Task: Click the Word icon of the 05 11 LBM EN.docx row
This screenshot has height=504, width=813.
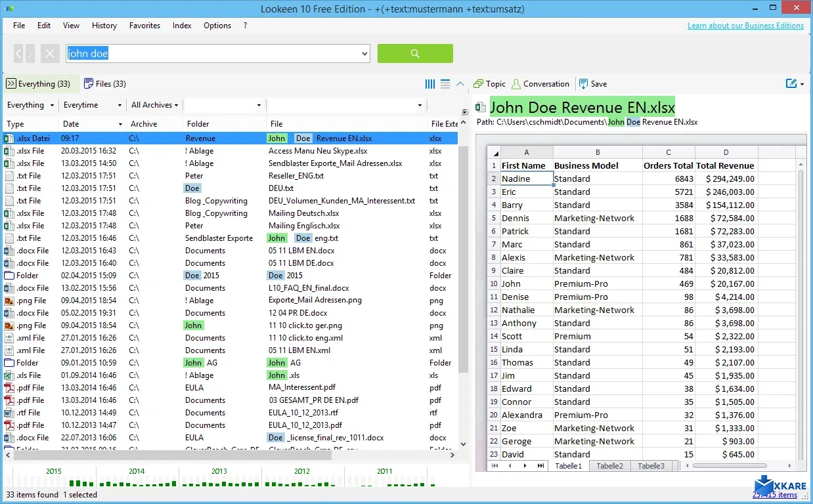Action: [9, 251]
